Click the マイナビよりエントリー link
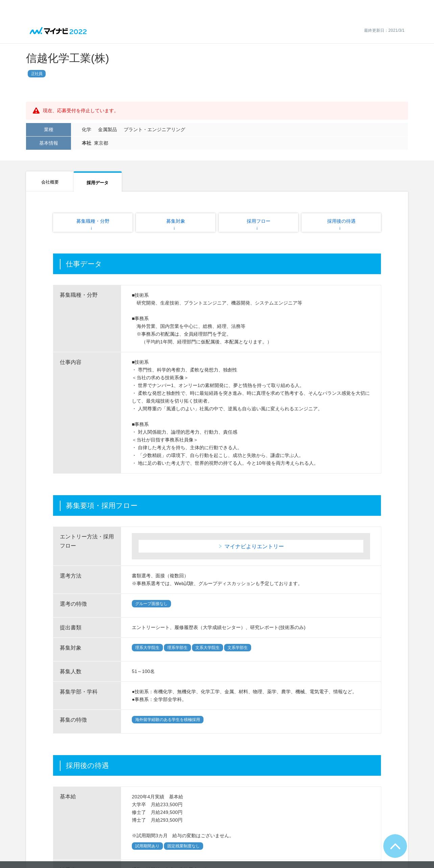Viewport: 434px width, 868px height. [x=251, y=546]
